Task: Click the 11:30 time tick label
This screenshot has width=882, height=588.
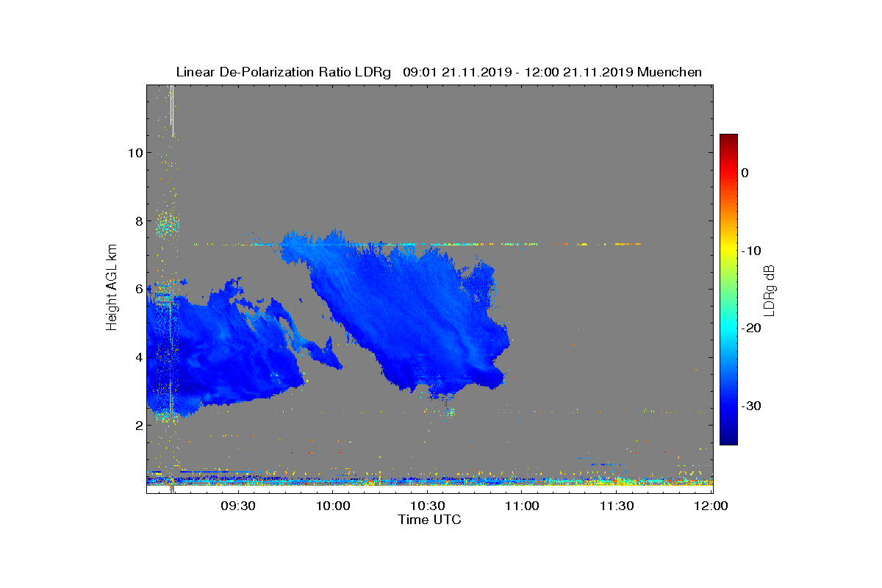Action: (617, 506)
